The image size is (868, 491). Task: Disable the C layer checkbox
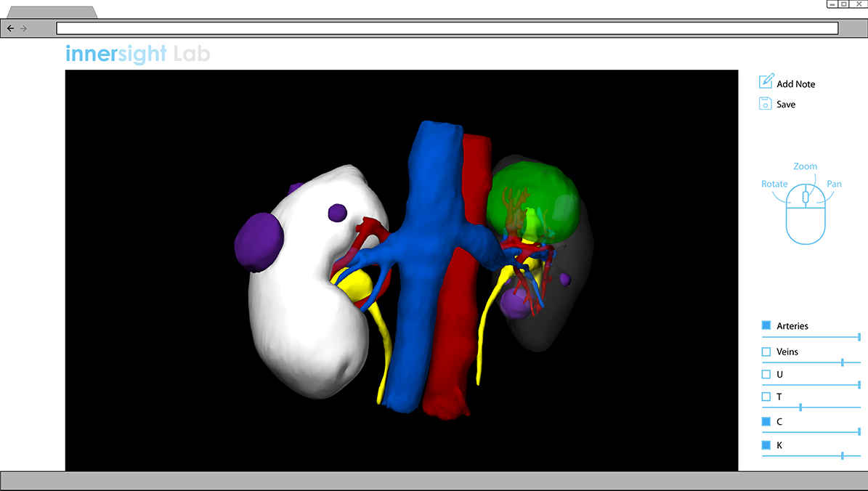tap(766, 421)
